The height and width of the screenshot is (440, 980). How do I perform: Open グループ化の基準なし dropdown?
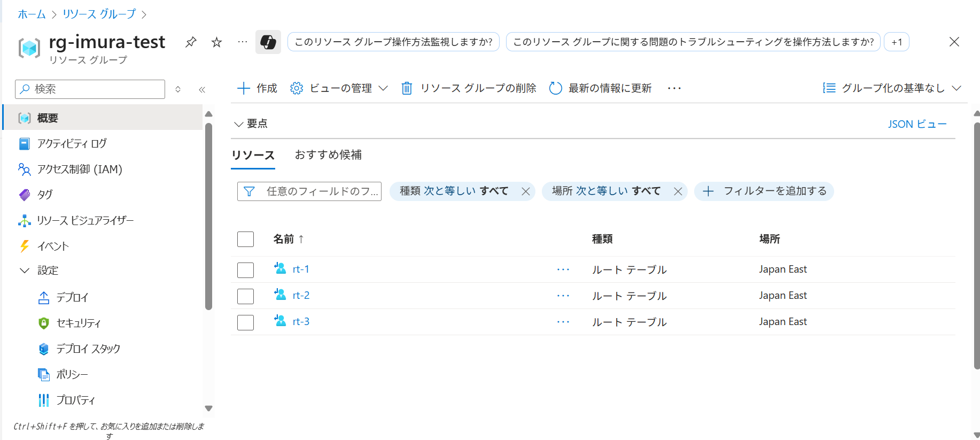[x=892, y=88]
